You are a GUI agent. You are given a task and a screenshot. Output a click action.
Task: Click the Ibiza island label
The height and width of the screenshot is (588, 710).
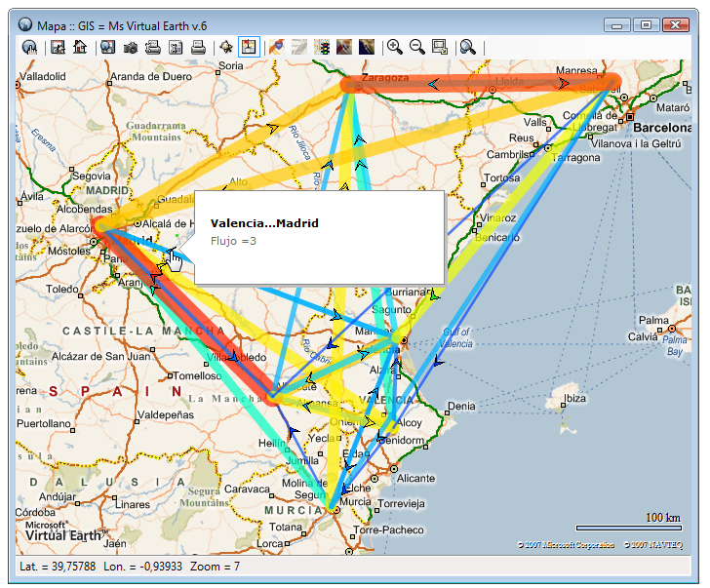tap(574, 398)
